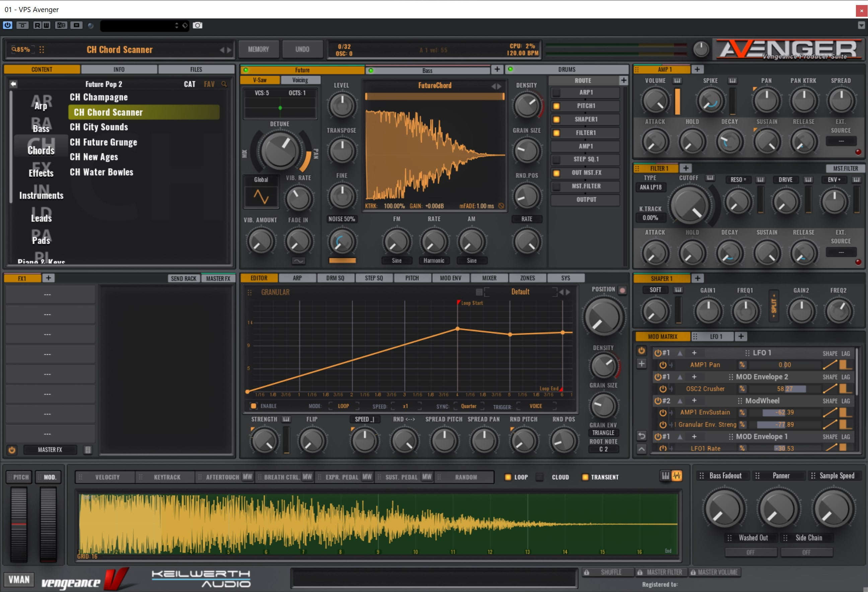The width and height of the screenshot is (868, 592).
Task: Toggle the LOOP sample option
Action: point(508,477)
